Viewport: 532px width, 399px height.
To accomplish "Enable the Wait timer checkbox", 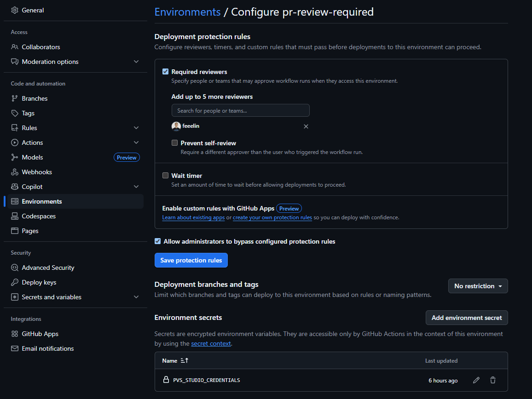I will tap(166, 176).
